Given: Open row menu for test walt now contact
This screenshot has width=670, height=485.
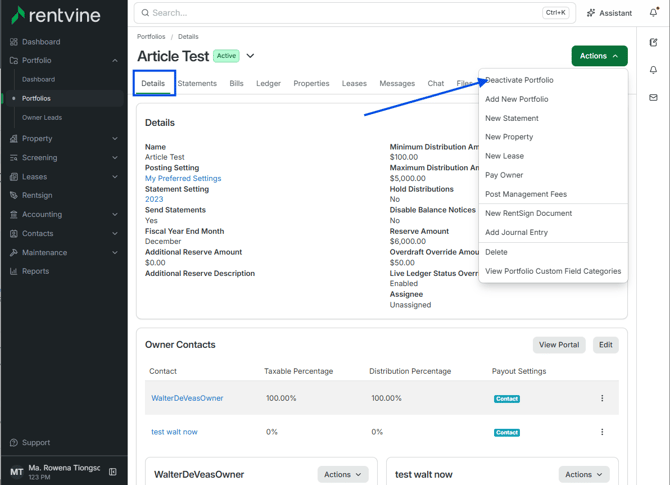Looking at the screenshot, I should [602, 432].
